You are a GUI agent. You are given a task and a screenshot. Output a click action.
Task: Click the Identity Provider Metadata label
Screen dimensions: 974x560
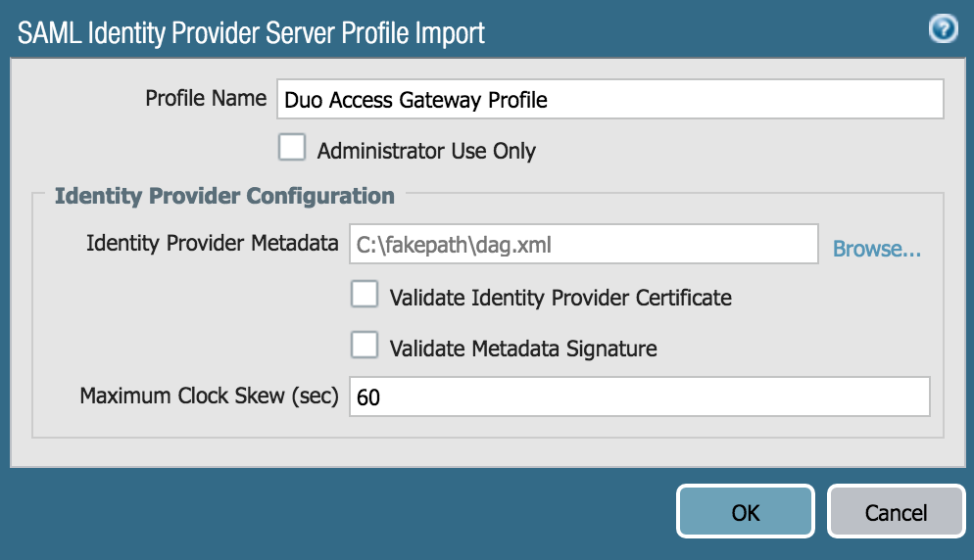tap(213, 243)
